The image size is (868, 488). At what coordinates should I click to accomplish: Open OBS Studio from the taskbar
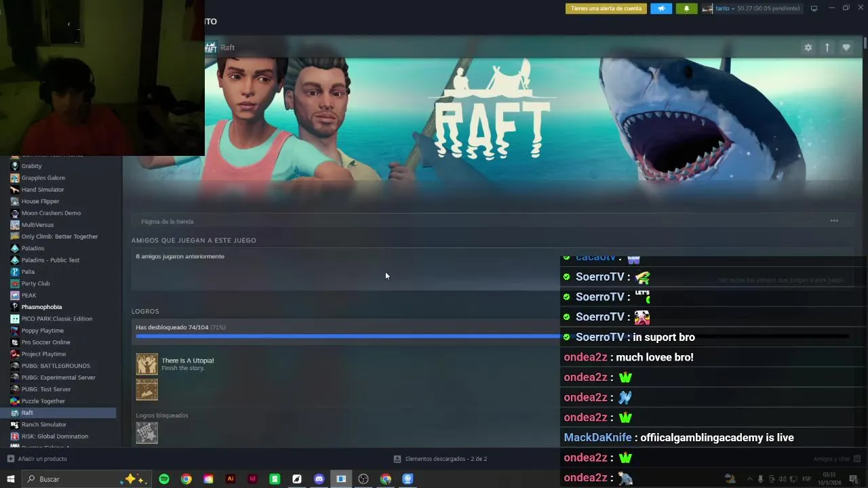363,479
